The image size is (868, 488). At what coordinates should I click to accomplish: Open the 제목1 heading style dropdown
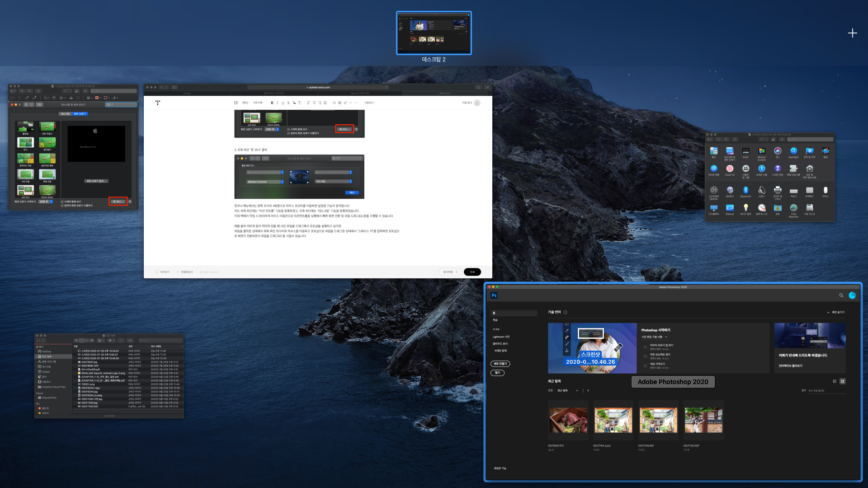[x=245, y=103]
